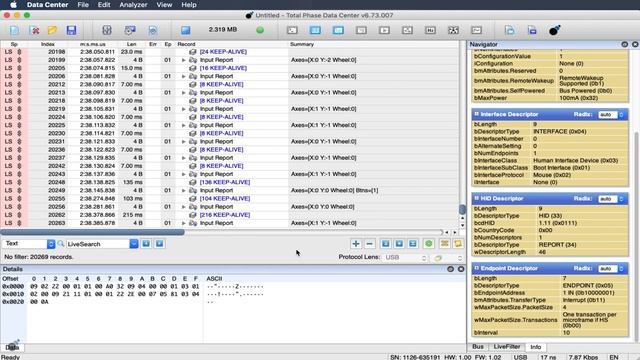Collapse the Interface Descriptor section
The height and width of the screenshot is (360, 640).
tap(476, 114)
